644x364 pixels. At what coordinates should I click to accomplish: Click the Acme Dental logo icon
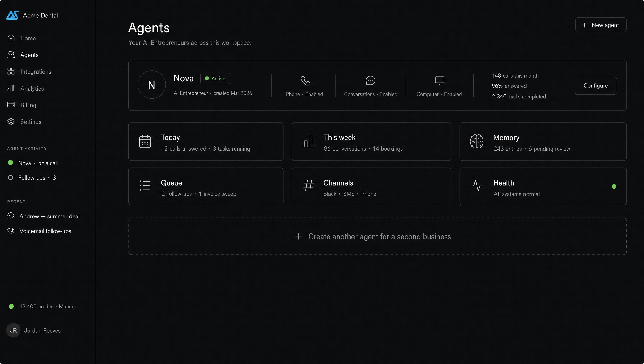click(12, 15)
